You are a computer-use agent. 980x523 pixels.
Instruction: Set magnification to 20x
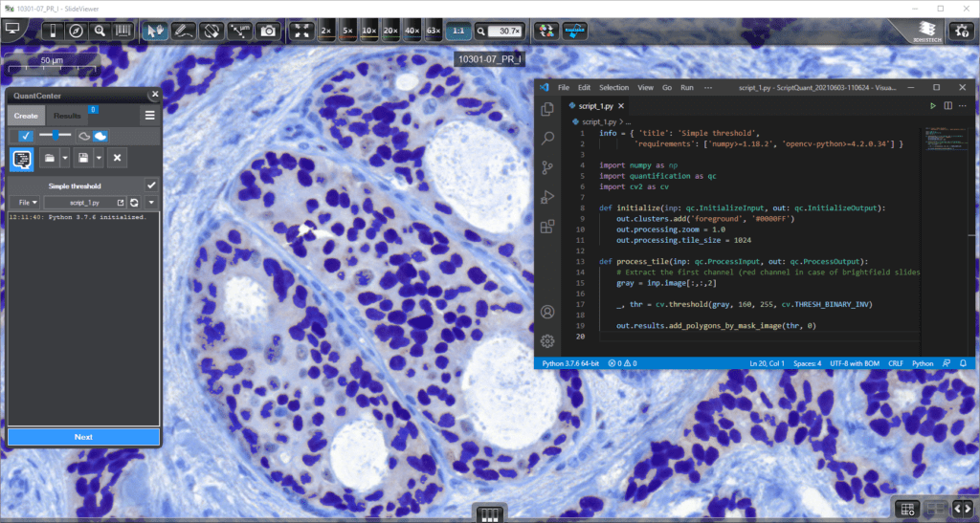390,31
